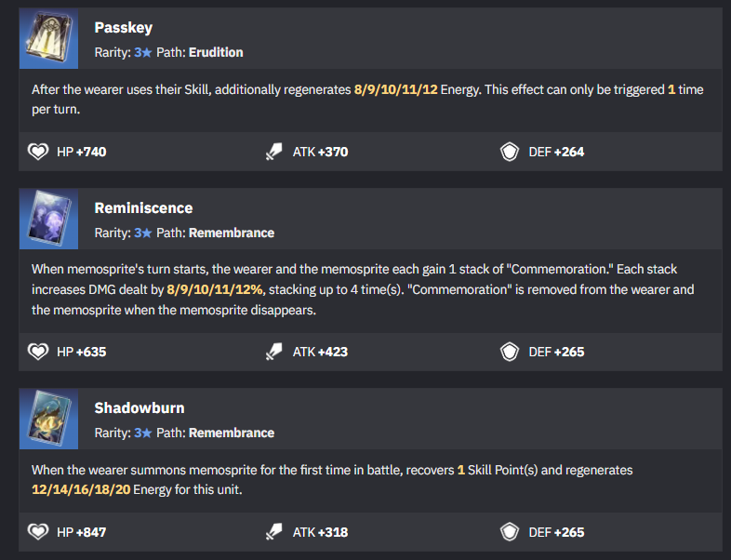Click the DEF shield icon under Reminiscence
This screenshot has width=731, height=560.
510,352
